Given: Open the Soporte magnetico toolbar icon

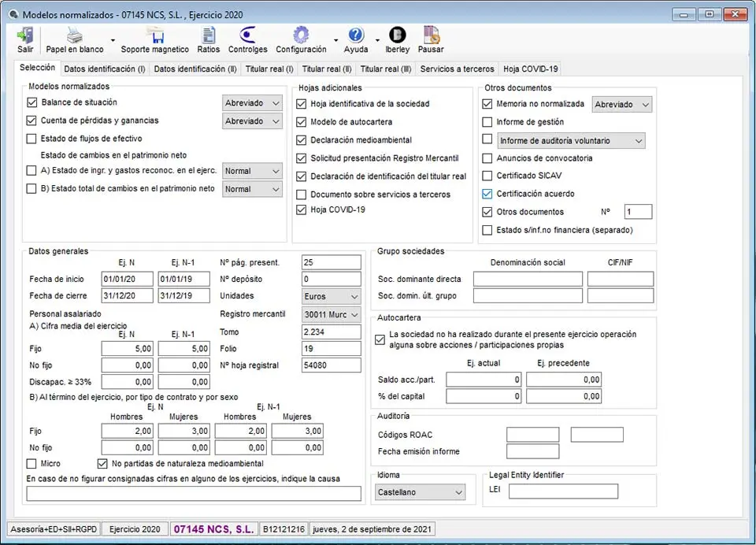Looking at the screenshot, I should 155,35.
